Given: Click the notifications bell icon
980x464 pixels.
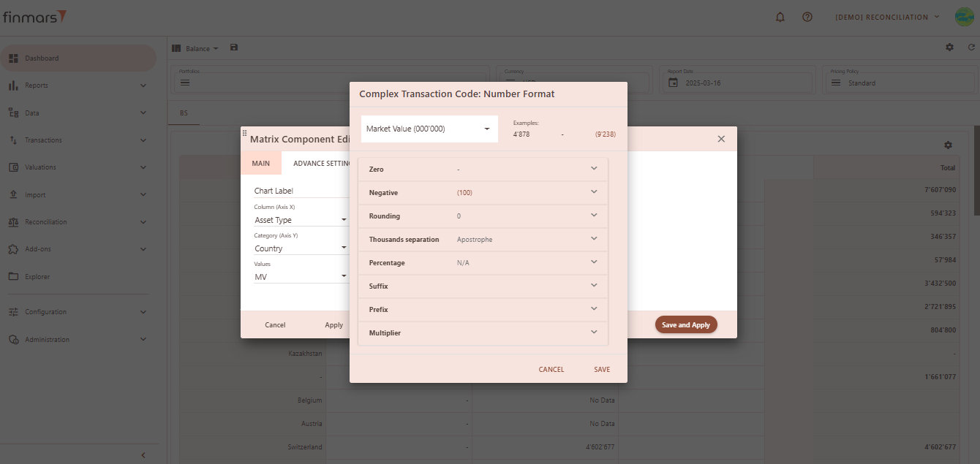Looking at the screenshot, I should click(x=780, y=17).
